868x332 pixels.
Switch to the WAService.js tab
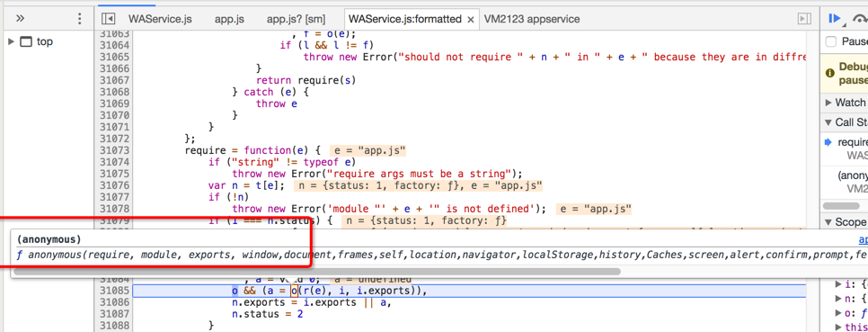(160, 19)
